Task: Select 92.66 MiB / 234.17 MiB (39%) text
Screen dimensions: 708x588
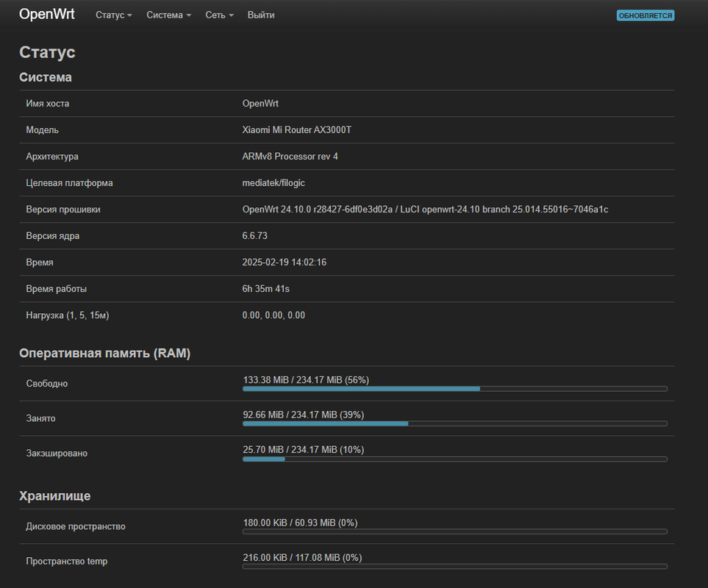Action: (304, 415)
